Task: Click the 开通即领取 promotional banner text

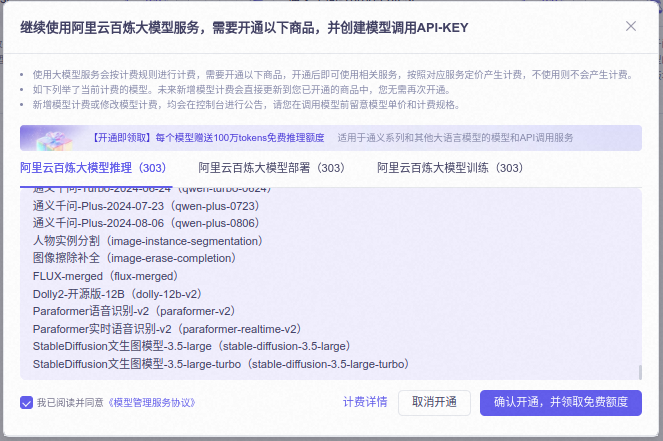Action: [x=208, y=138]
